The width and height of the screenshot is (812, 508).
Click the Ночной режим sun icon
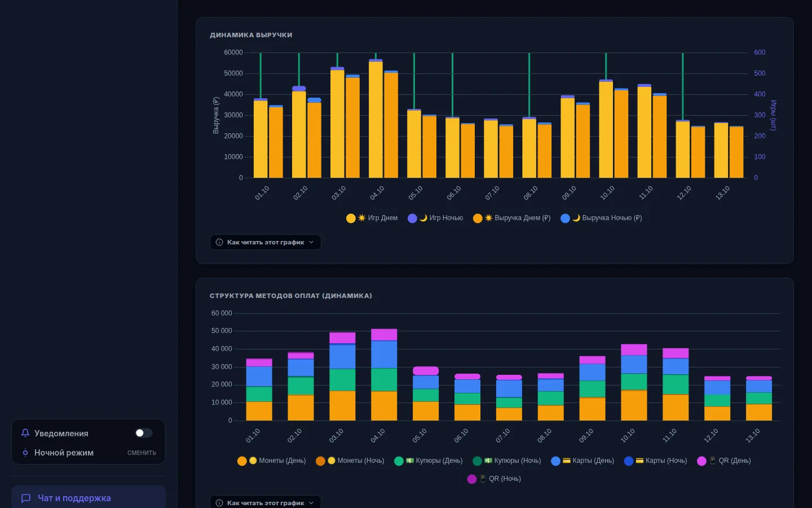(25, 453)
